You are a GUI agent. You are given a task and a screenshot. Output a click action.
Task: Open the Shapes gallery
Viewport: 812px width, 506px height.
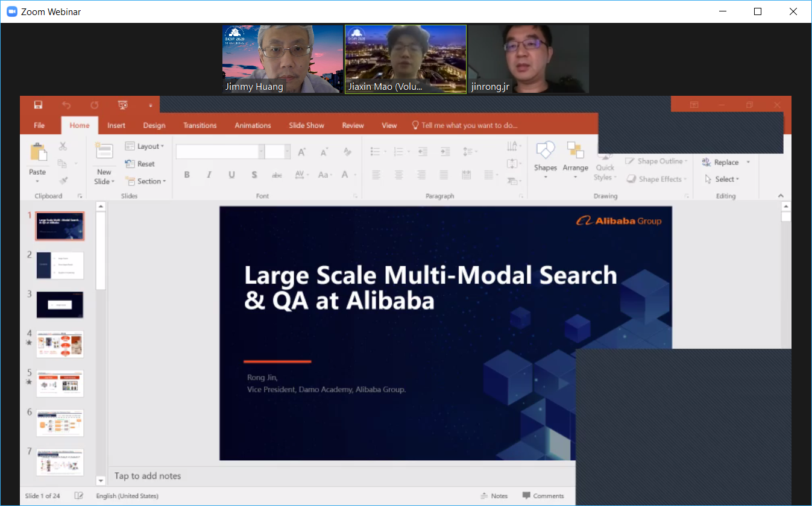pyautogui.click(x=545, y=151)
